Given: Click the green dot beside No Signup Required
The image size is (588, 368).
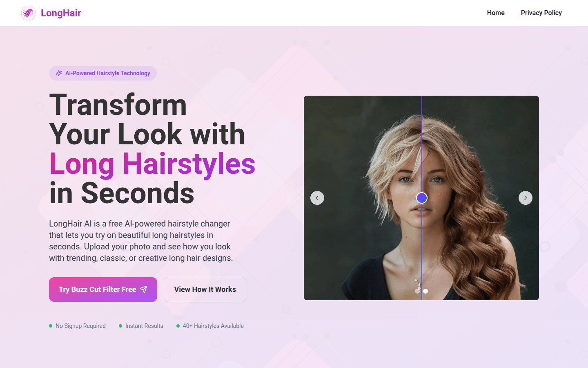Looking at the screenshot, I should coord(51,326).
